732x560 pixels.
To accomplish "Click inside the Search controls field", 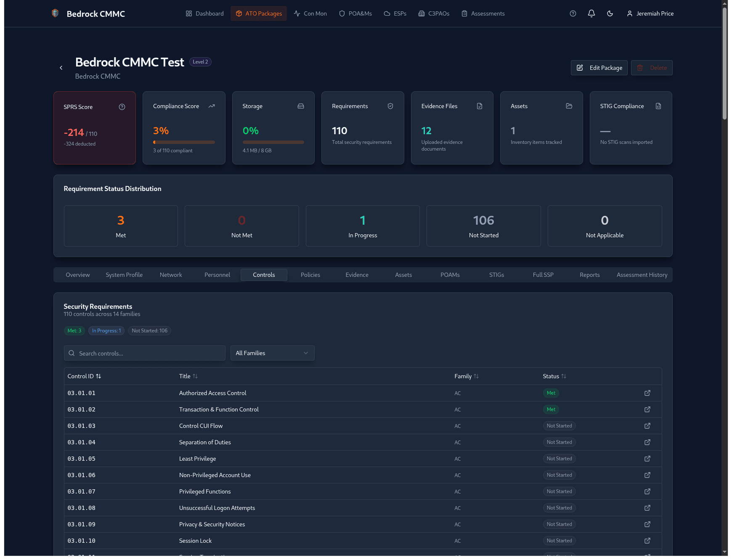I will point(144,353).
